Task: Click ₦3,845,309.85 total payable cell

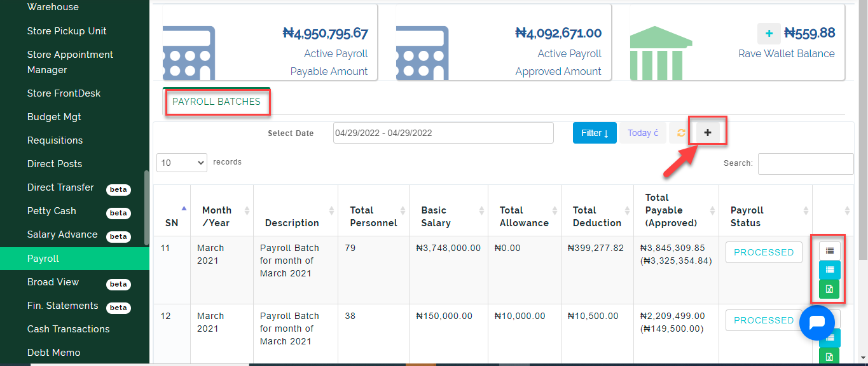Action: pyautogui.click(x=673, y=248)
